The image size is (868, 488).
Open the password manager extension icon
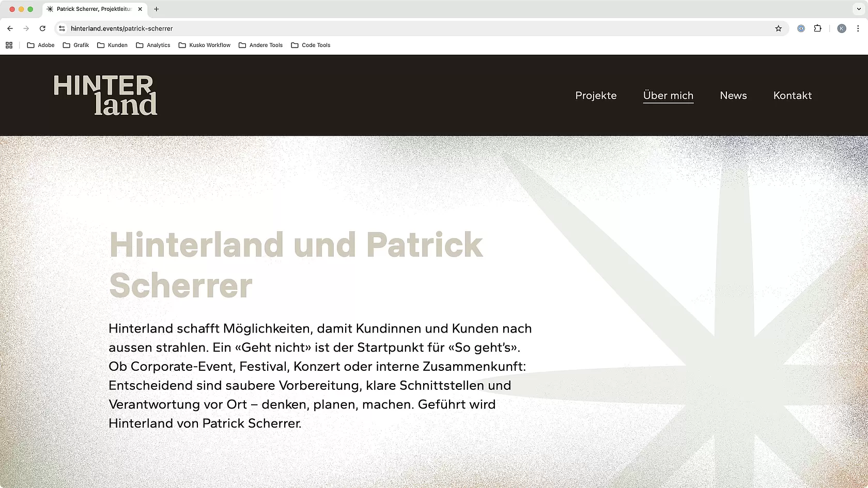tap(801, 28)
